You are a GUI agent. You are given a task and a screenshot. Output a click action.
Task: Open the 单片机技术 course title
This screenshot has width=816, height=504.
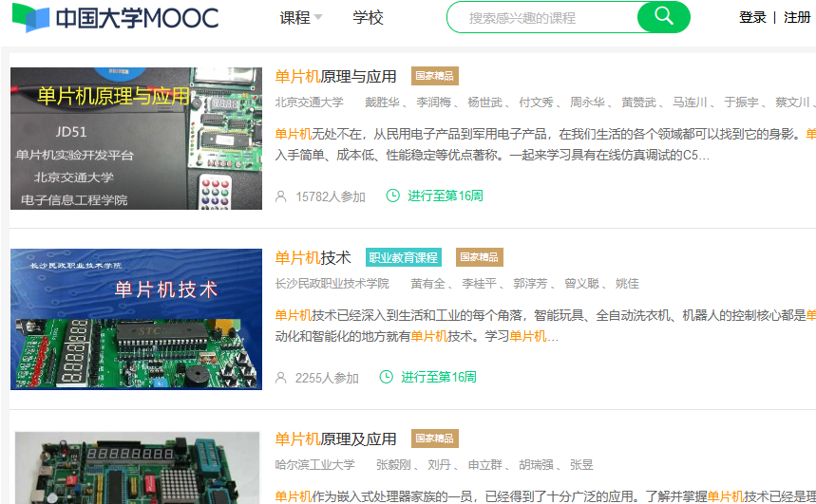(313, 257)
